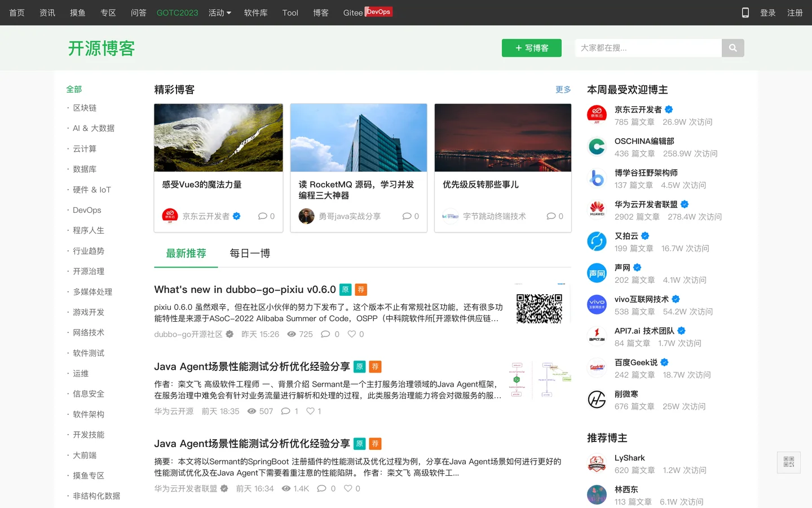Screen dimensions: 812x508
Task: Select 软件架构 category
Action: 89,414
